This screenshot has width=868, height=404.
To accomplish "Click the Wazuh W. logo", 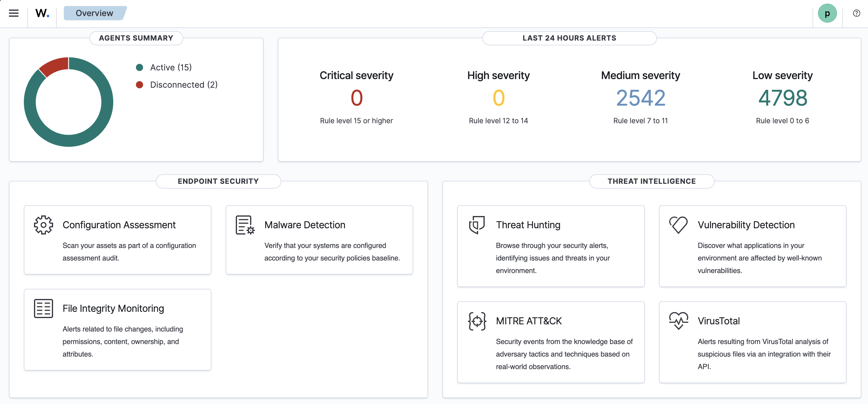I will pos(42,13).
